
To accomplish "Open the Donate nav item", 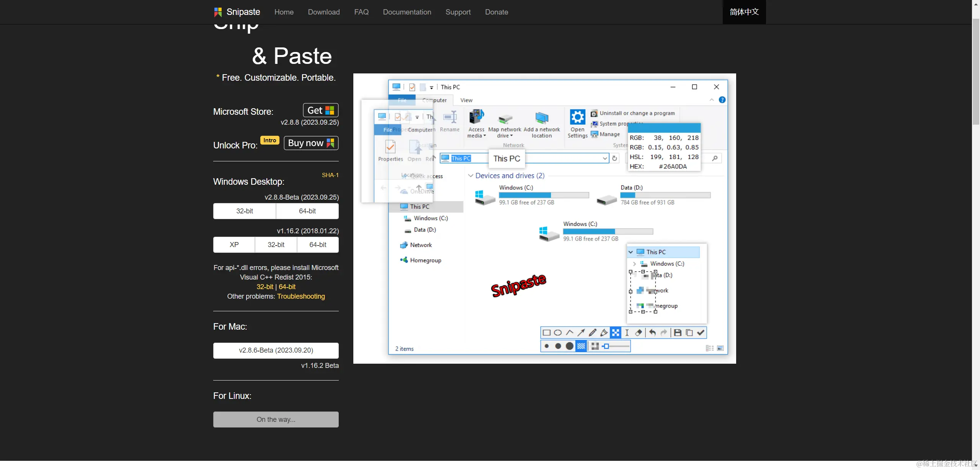I will [x=497, y=12].
